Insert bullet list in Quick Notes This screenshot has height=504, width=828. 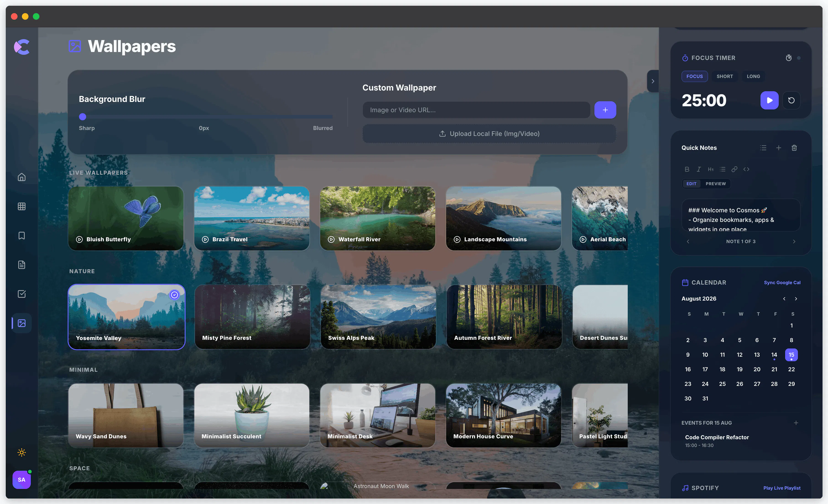[722, 169]
